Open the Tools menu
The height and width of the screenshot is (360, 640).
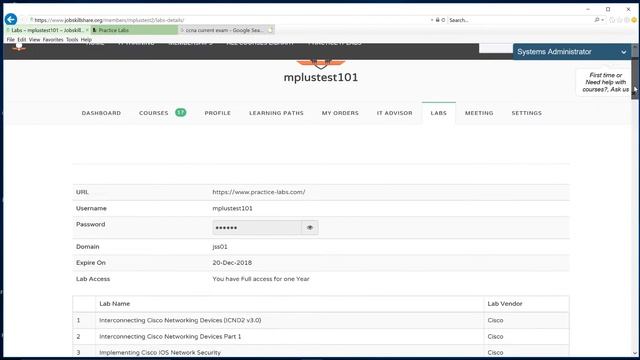[x=72, y=40]
